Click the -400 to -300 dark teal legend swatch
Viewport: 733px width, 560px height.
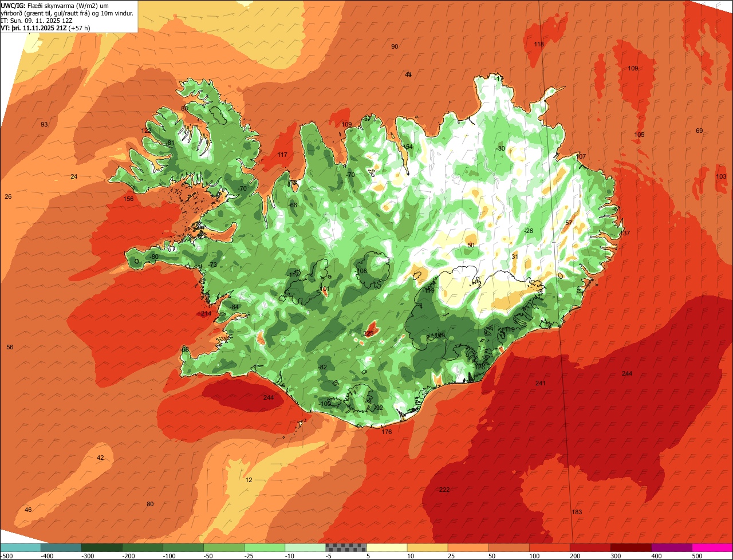[x=61, y=547]
